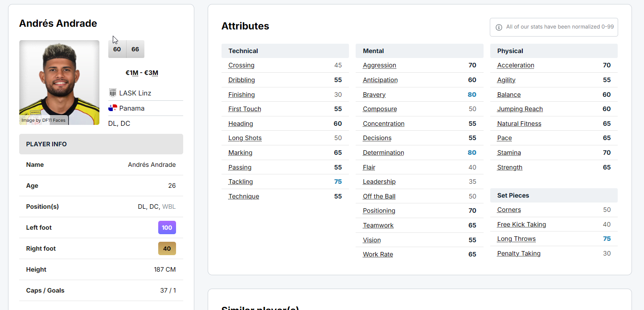Click the potential rating 66 badge
Image resolution: width=644 pixels, height=310 pixels.
coord(135,49)
